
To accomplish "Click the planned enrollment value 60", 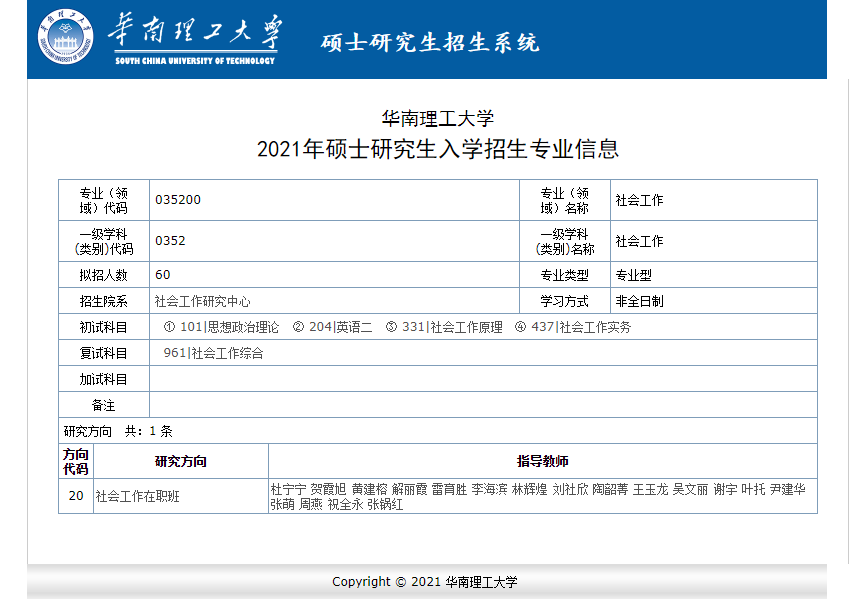I will coord(162,275).
